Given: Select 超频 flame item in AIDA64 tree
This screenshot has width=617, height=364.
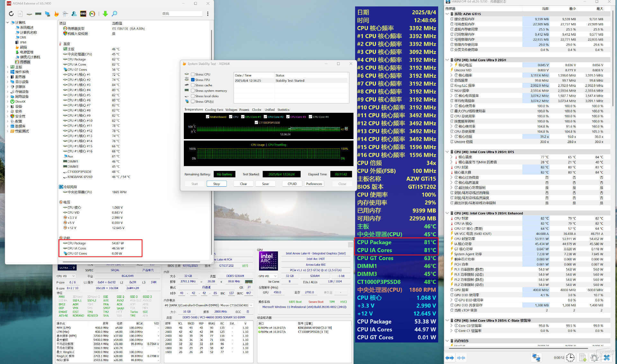Looking at the screenshot, I should click(x=23, y=47).
